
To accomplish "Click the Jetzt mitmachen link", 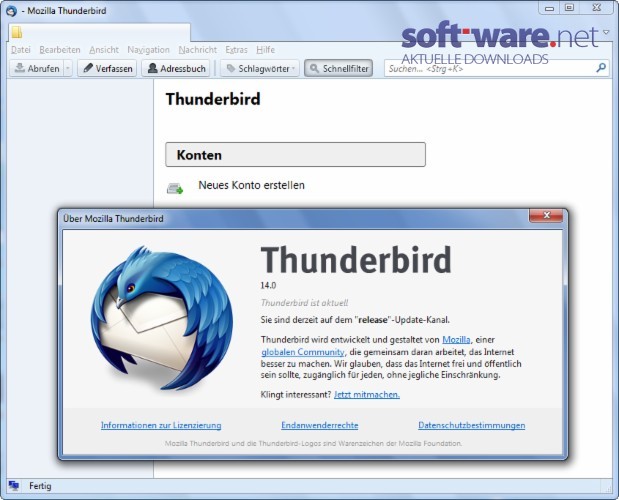I will coord(367,394).
